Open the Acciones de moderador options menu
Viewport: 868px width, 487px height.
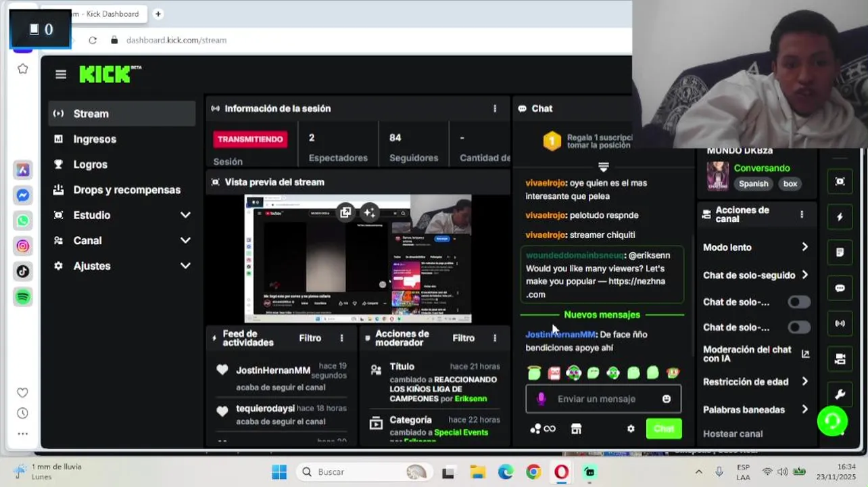495,338
